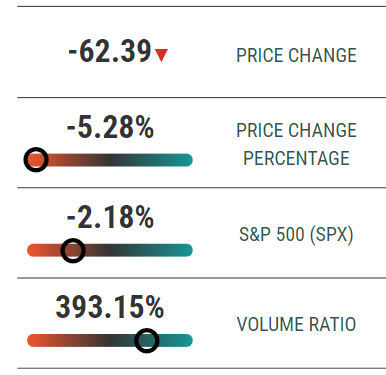Click the Volume Ratio slider handle

[x=147, y=340]
